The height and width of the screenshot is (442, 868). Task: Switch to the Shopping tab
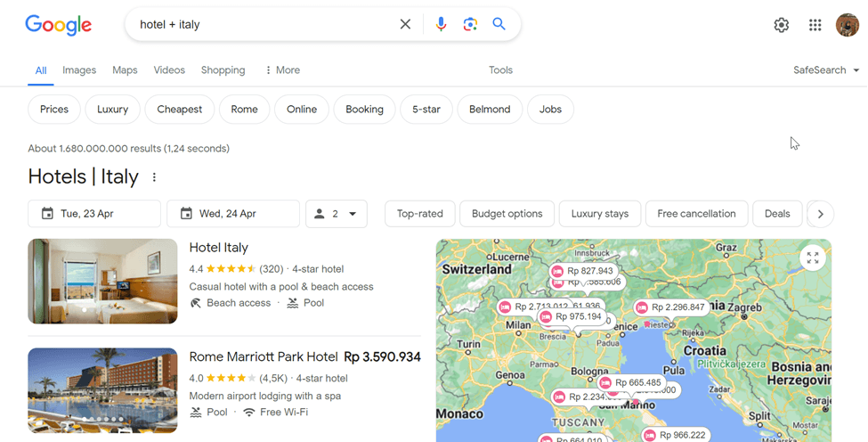pos(223,70)
